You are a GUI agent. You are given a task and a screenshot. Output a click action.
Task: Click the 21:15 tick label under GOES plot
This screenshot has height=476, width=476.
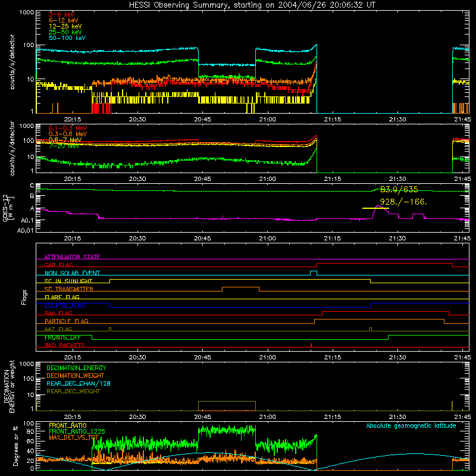333,239
